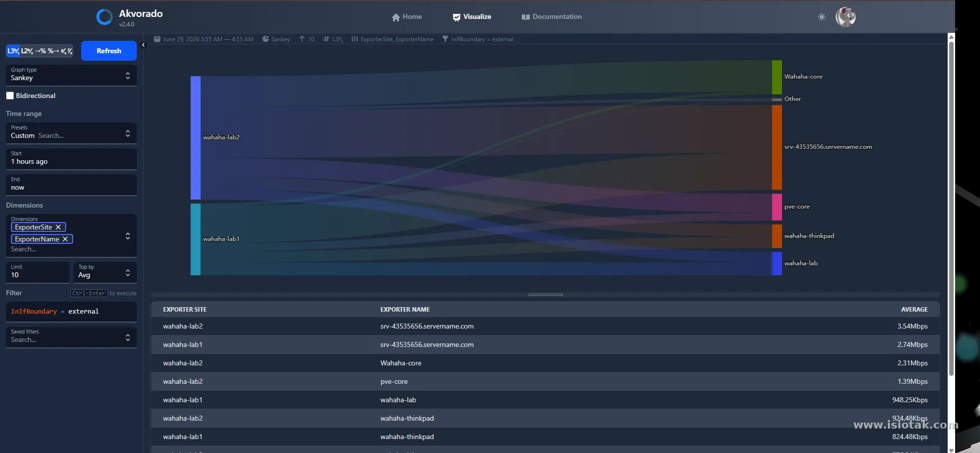980x453 pixels.
Task: Click the Akvorado logo icon
Action: click(x=104, y=17)
